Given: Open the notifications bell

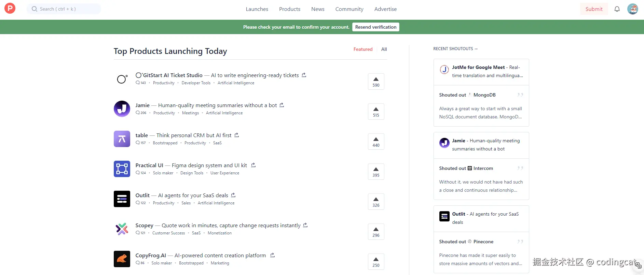Looking at the screenshot, I should 617,9.
